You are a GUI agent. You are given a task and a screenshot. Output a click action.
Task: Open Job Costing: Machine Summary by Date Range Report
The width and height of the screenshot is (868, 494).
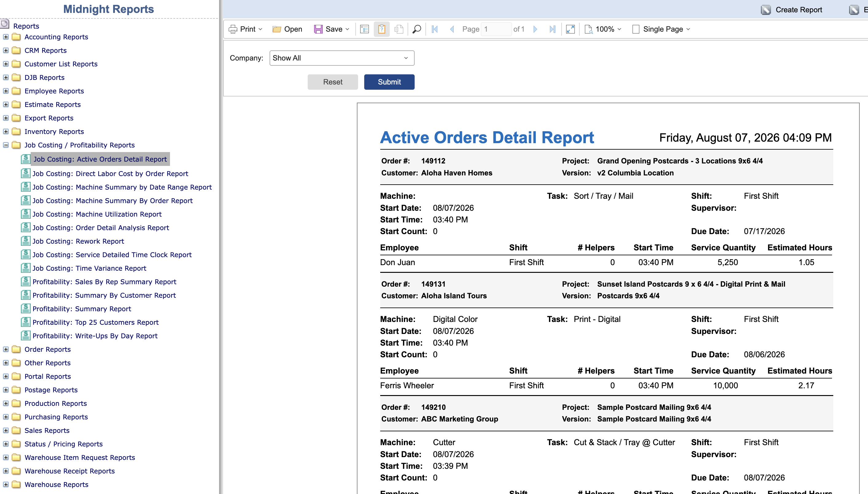point(122,187)
